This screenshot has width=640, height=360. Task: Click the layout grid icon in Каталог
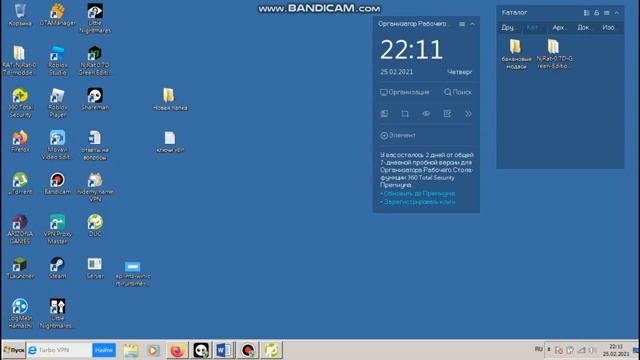[587, 13]
